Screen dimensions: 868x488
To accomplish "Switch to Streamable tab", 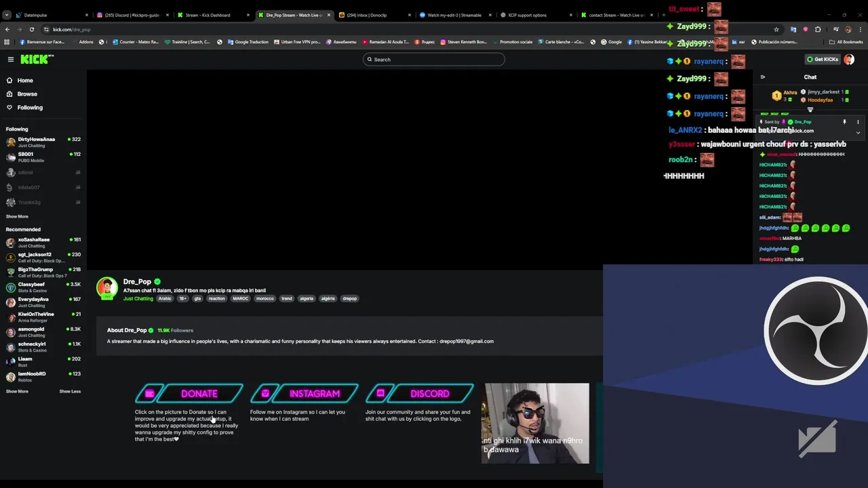I will pos(454,15).
